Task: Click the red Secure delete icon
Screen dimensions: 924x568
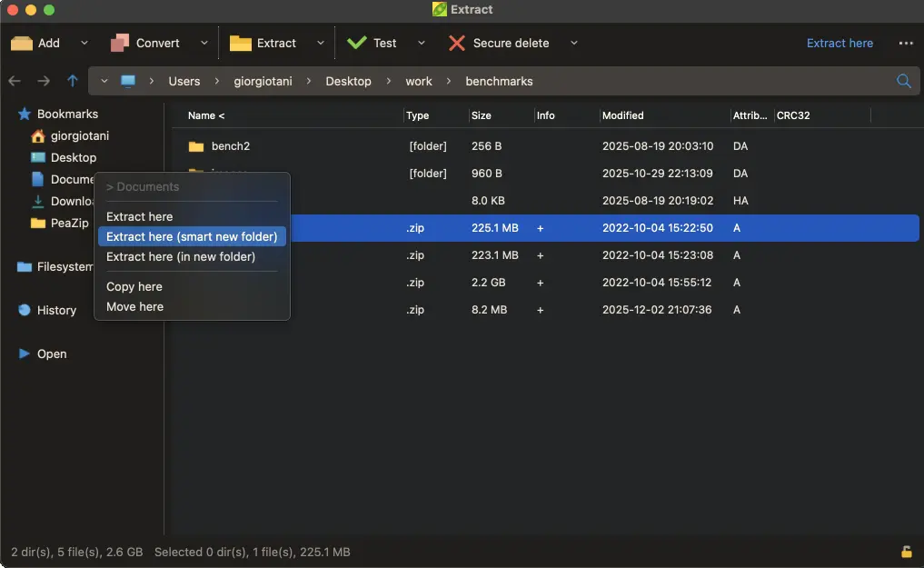Action: (457, 43)
